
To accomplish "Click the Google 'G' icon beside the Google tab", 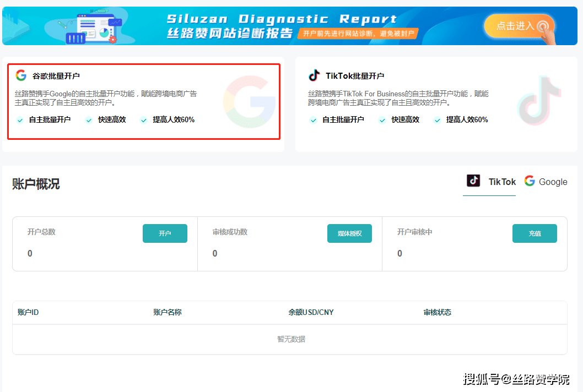I will pyautogui.click(x=530, y=181).
